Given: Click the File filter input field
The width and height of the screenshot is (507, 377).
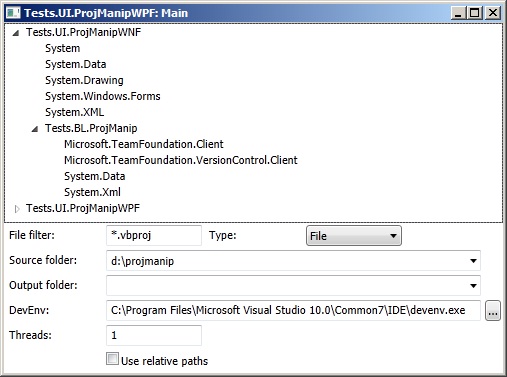Looking at the screenshot, I should coord(154,235).
